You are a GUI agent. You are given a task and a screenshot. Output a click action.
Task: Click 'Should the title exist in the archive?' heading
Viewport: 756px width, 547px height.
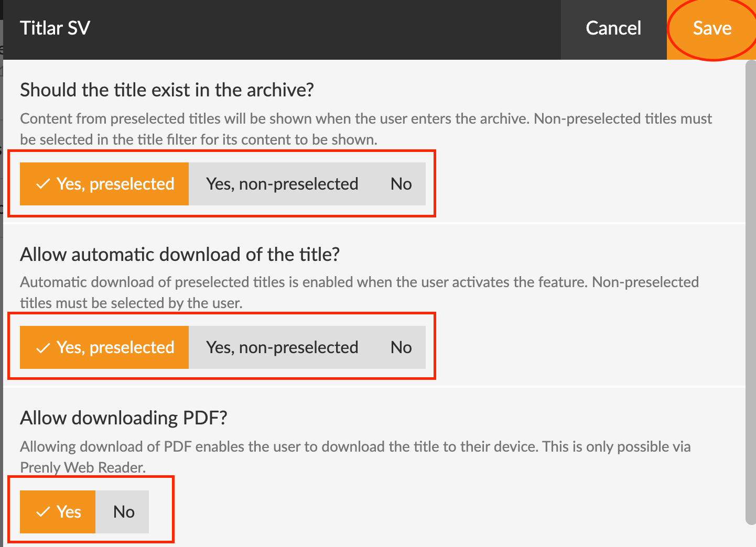point(167,90)
